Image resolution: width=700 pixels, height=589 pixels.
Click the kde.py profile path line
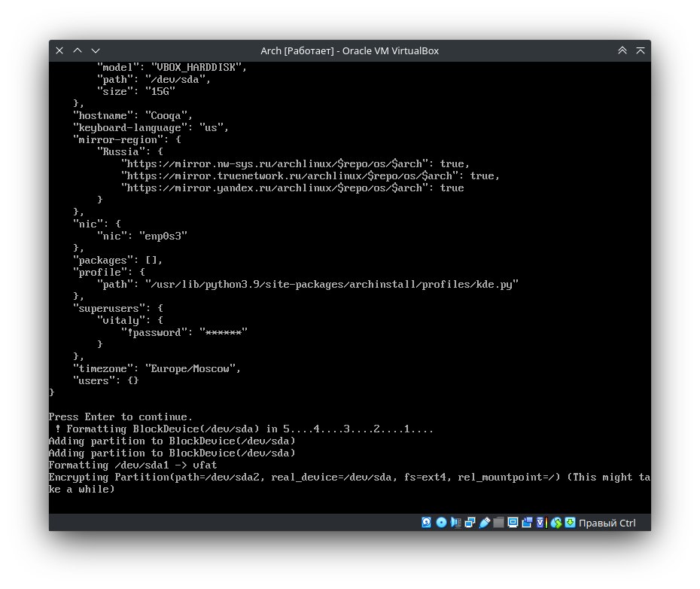(x=308, y=285)
